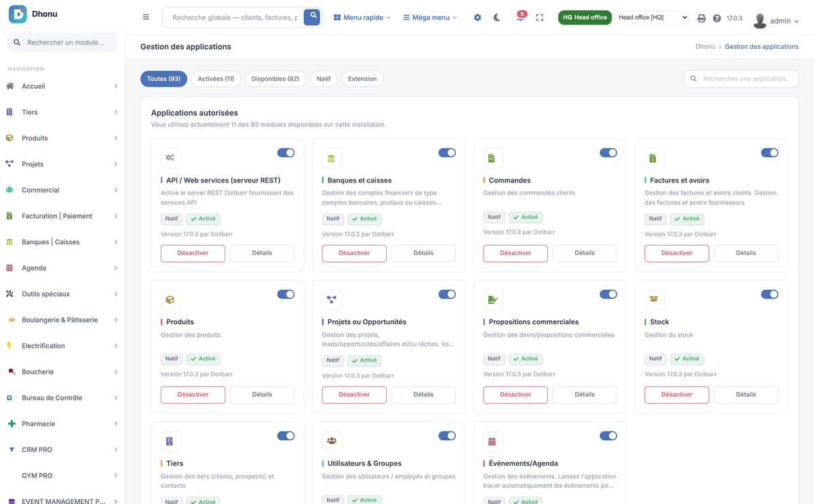This screenshot has height=504, width=814.
Task: Click the Projets network icon in sidebar
Action: pos(9,163)
